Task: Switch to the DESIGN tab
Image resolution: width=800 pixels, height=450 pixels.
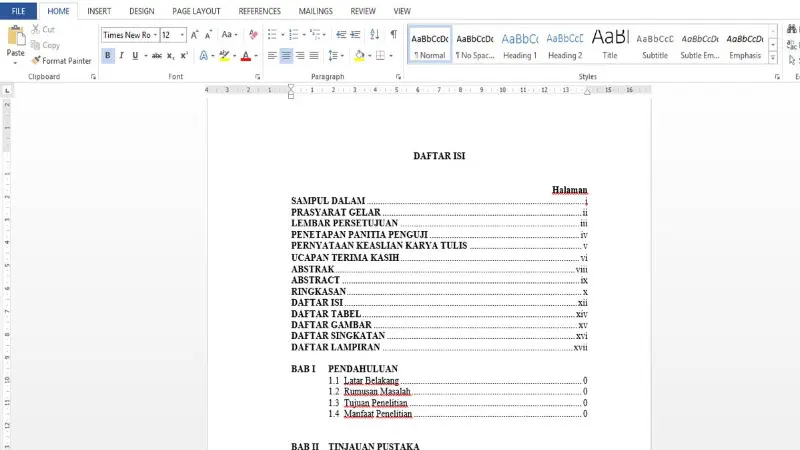Action: (x=142, y=11)
